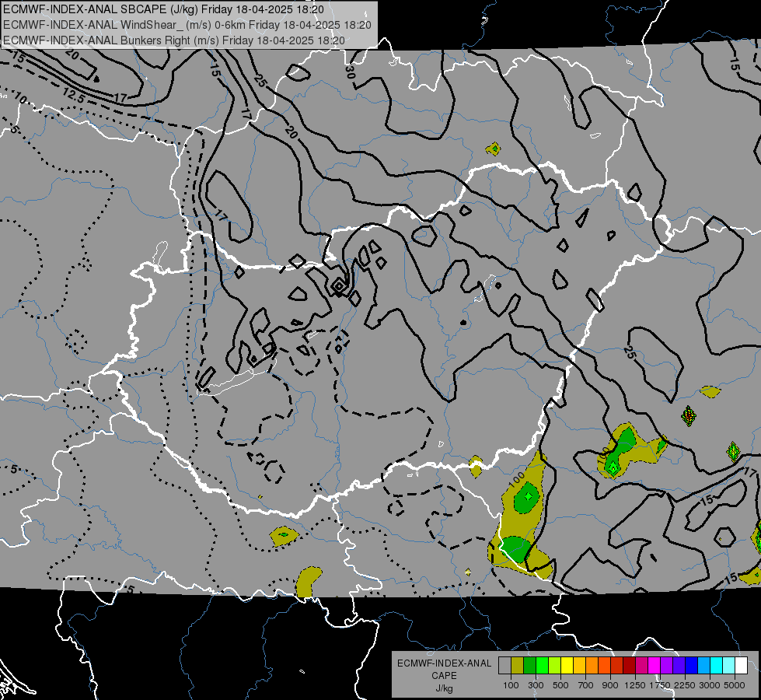Click the 5000 legend tick label

pyautogui.click(x=735, y=685)
